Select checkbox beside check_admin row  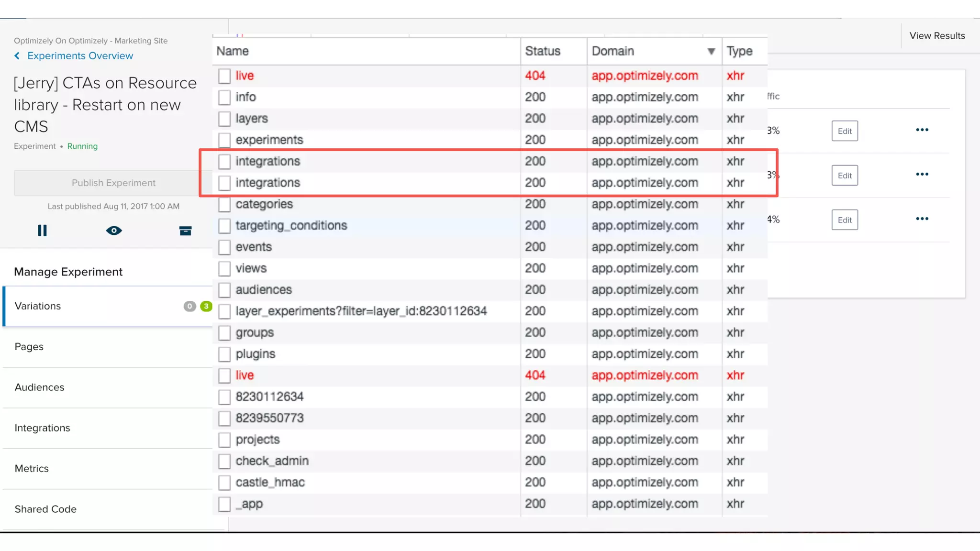pyautogui.click(x=224, y=461)
